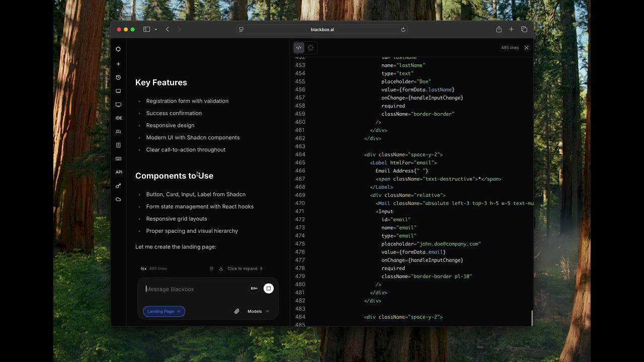This screenshot has width=644, height=362.
Task: Show Safari tab overview
Action: [524, 30]
